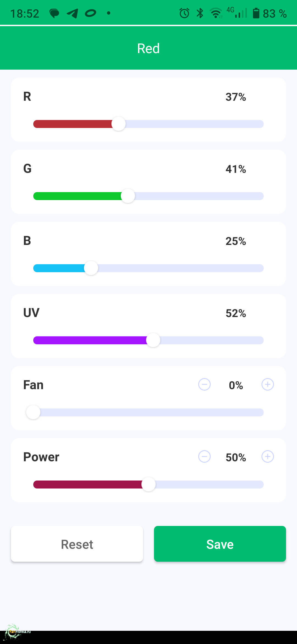Click the G green slider handle
Image resolution: width=297 pixels, height=644 pixels.
tap(128, 196)
